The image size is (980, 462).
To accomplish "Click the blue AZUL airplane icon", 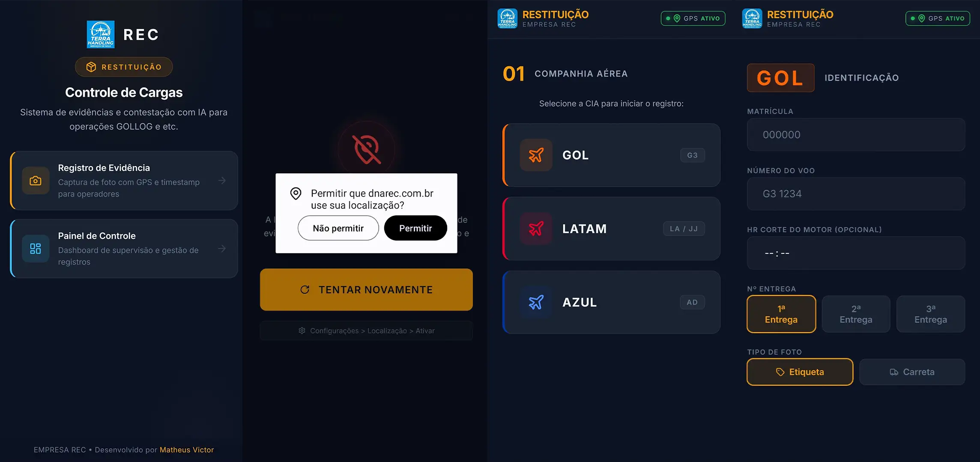I will [x=536, y=302].
